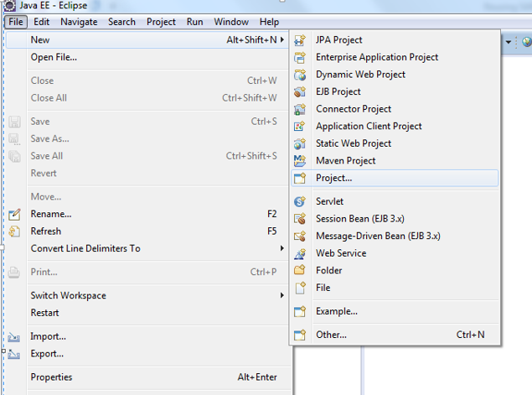Choose JPA Project entry

point(395,40)
